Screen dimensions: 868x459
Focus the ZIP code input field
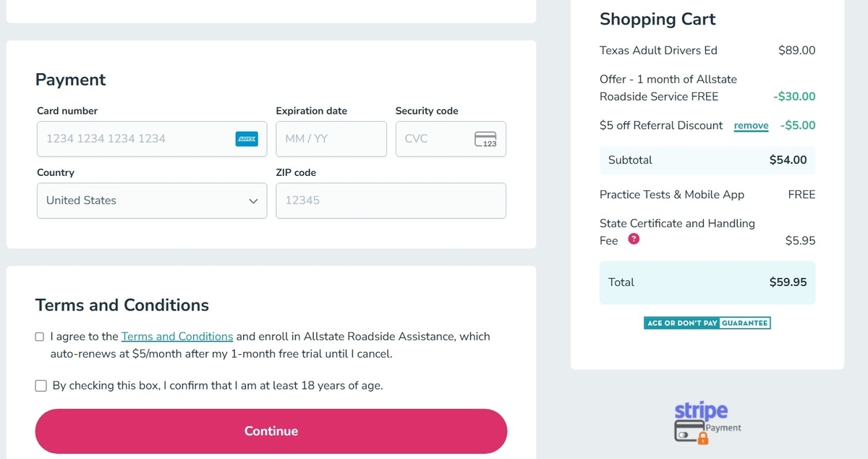(391, 201)
